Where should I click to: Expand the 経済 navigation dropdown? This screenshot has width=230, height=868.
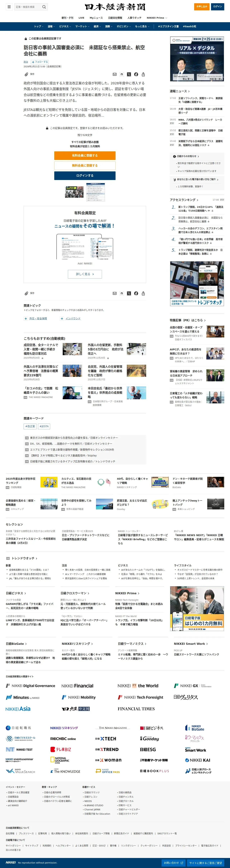tap(97, 26)
